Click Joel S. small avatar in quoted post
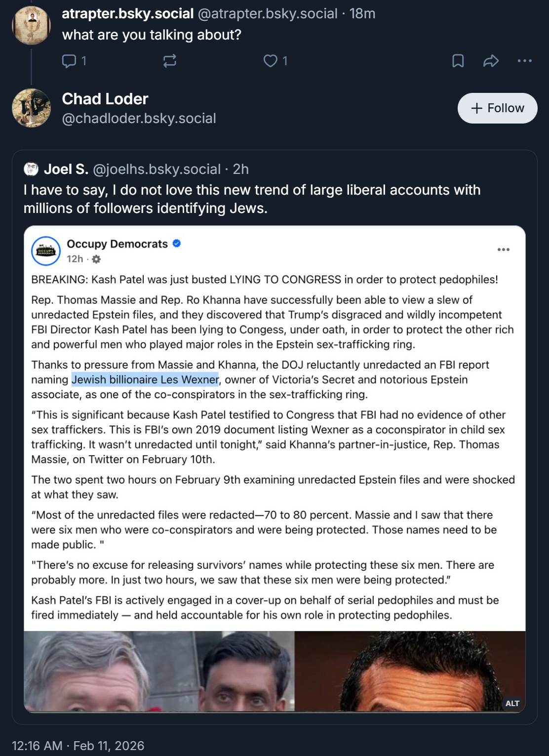Viewport: 549px width, 756px height. point(31,169)
